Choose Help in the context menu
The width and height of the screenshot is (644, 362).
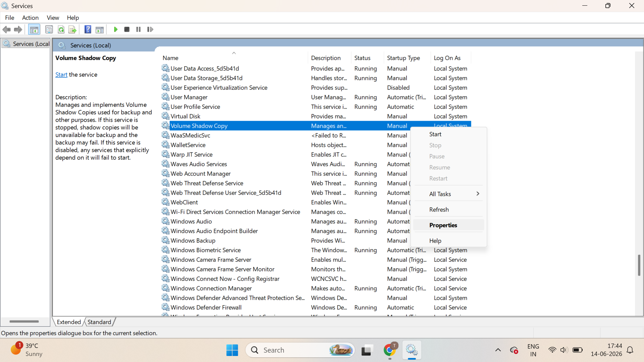tap(449, 241)
